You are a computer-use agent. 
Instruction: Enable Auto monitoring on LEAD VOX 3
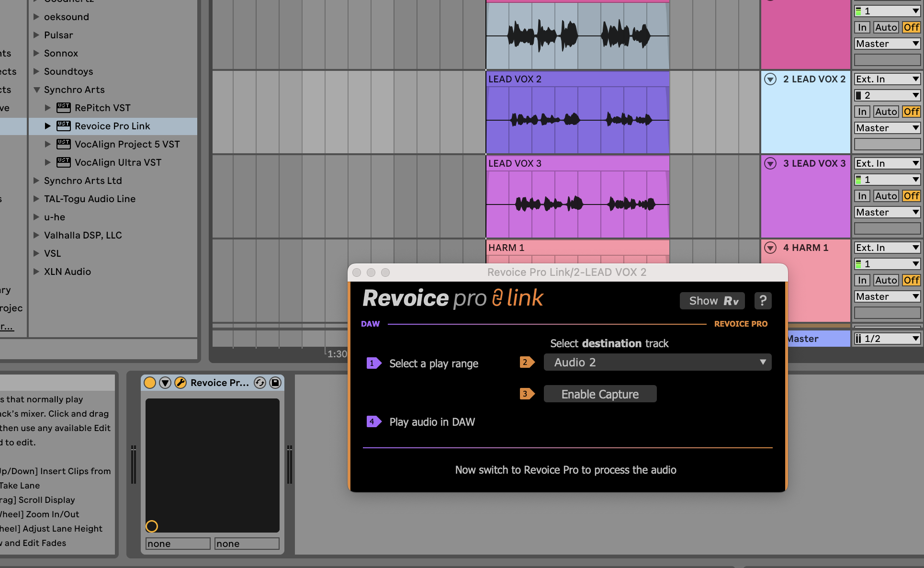(x=886, y=196)
